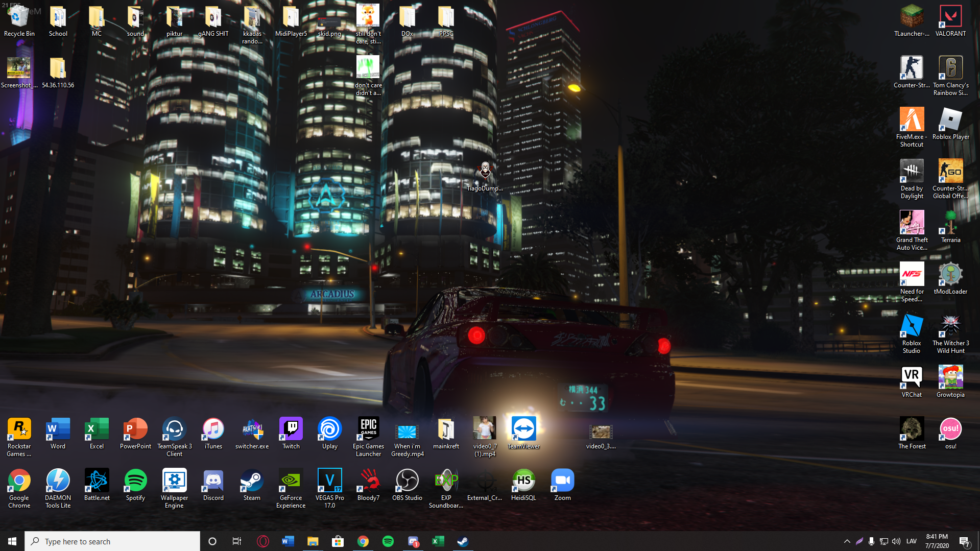Select The Witcher 3 Wild Hunt icon
Screen dimensions: 980x551
(x=950, y=334)
